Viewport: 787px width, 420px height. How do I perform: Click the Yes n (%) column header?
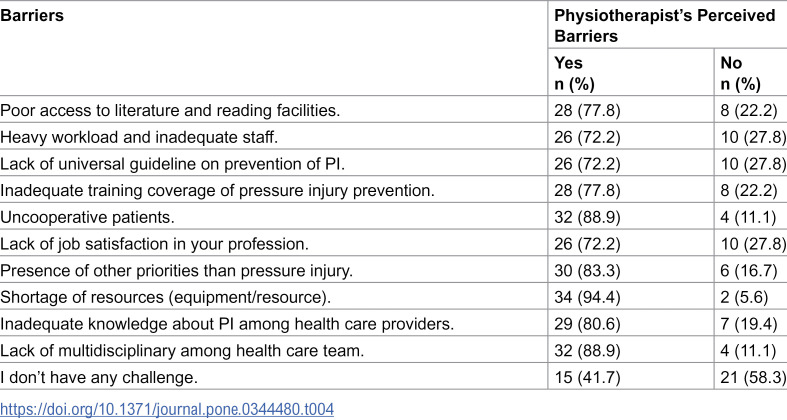[574, 73]
